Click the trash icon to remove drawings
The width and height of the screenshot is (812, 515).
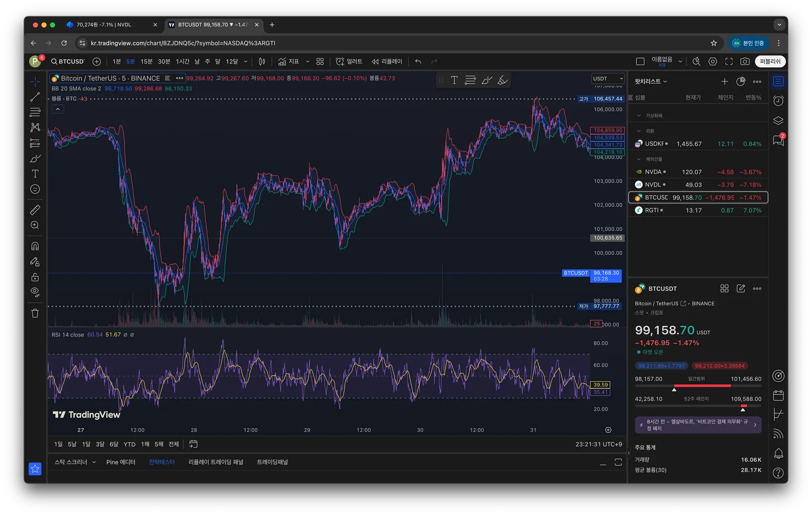35,313
